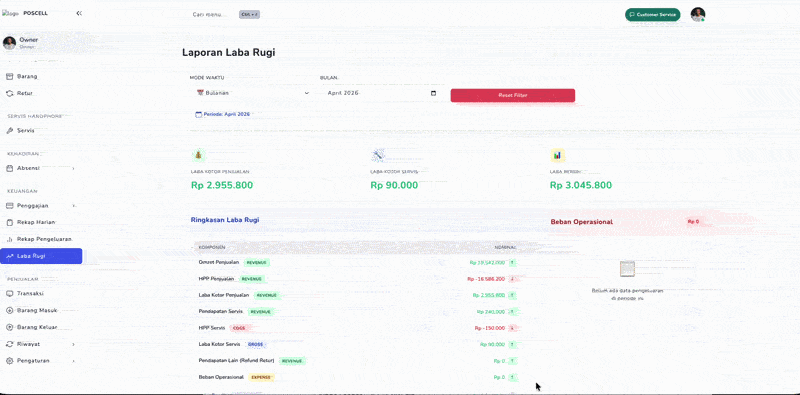Open the Customer Service button

pos(653,15)
